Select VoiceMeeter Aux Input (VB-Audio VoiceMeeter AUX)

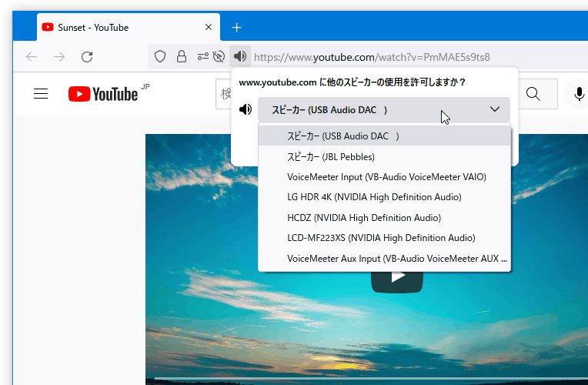(x=384, y=259)
